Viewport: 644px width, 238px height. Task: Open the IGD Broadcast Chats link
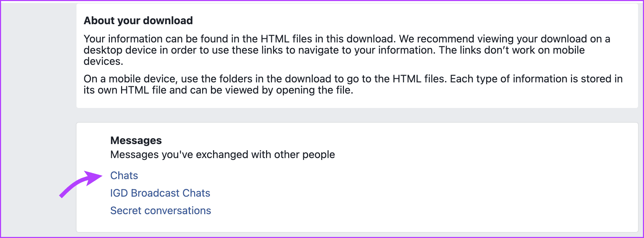click(x=160, y=193)
